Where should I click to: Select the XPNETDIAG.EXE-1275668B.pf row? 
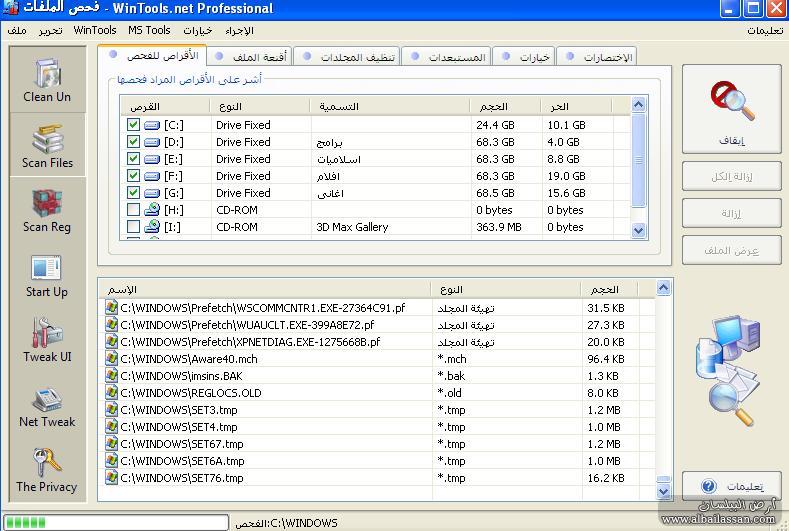377,342
